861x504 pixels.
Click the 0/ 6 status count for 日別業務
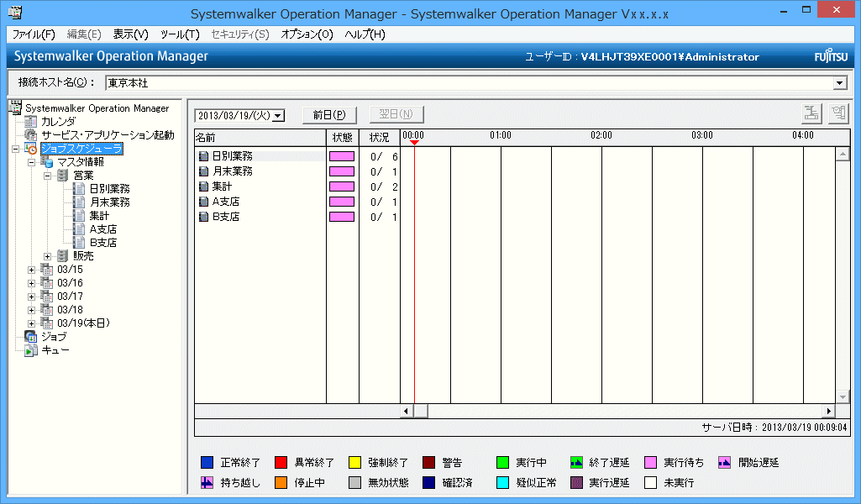point(383,157)
